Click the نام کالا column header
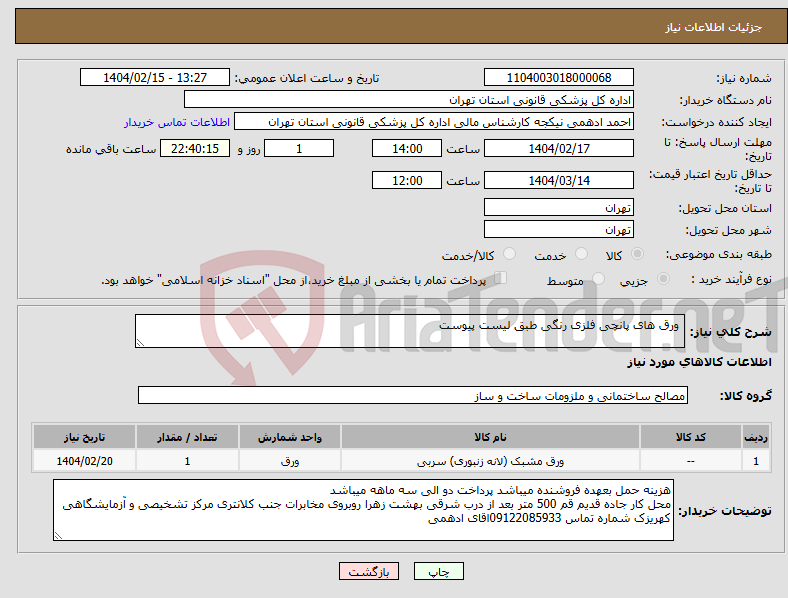The width and height of the screenshot is (788, 598). click(x=490, y=437)
